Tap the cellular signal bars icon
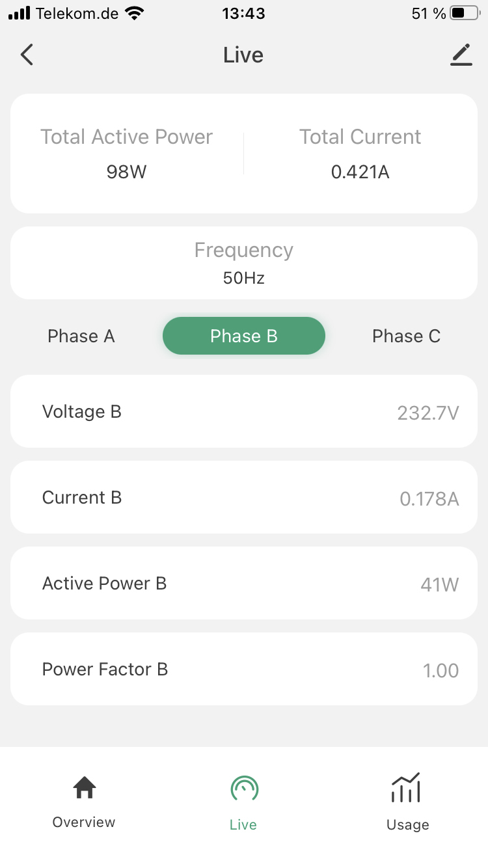 (20, 14)
